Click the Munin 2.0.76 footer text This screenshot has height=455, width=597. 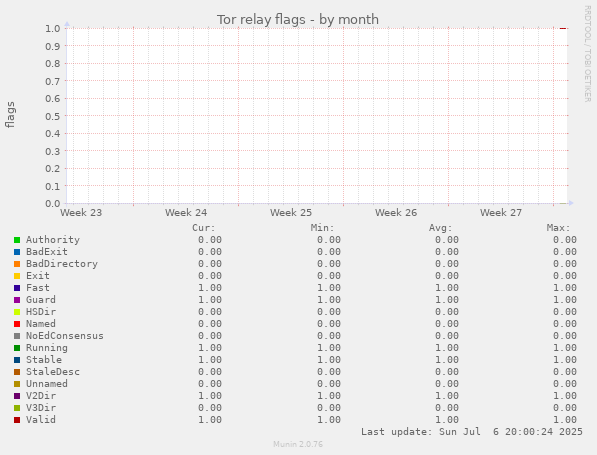click(298, 444)
